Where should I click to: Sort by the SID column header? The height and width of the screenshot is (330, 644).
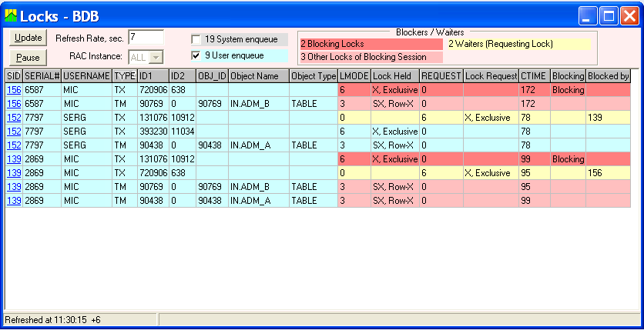pyautogui.click(x=14, y=76)
